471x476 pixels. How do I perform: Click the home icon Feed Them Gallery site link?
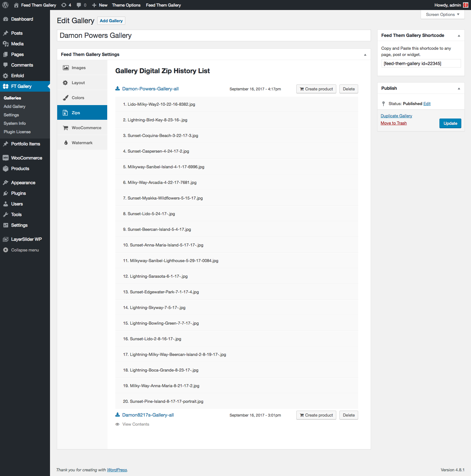[x=35, y=5]
